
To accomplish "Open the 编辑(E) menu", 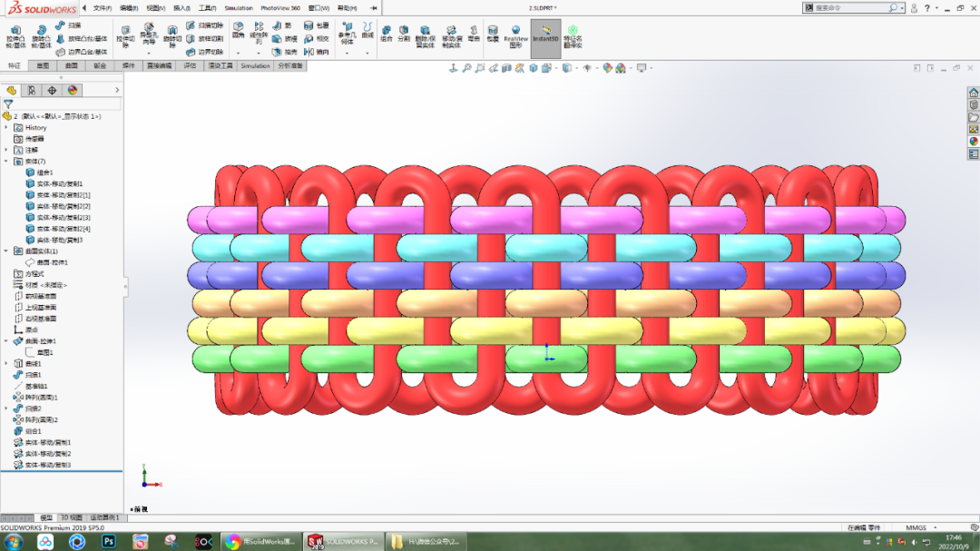I will pyautogui.click(x=129, y=8).
